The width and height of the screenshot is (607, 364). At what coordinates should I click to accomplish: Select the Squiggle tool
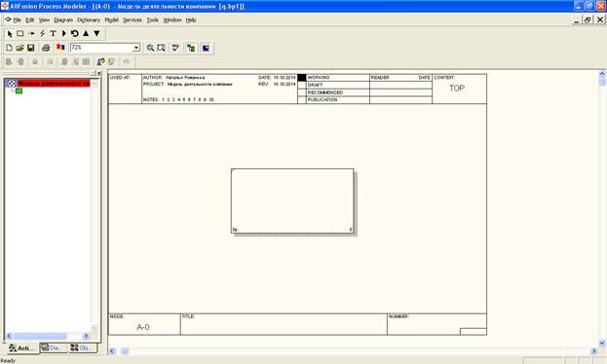coord(42,34)
